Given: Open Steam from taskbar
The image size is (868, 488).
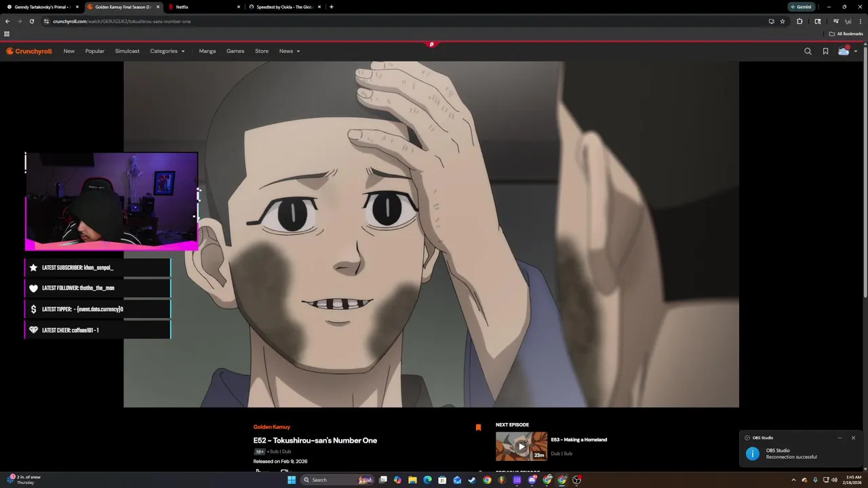Looking at the screenshot, I should (472, 480).
